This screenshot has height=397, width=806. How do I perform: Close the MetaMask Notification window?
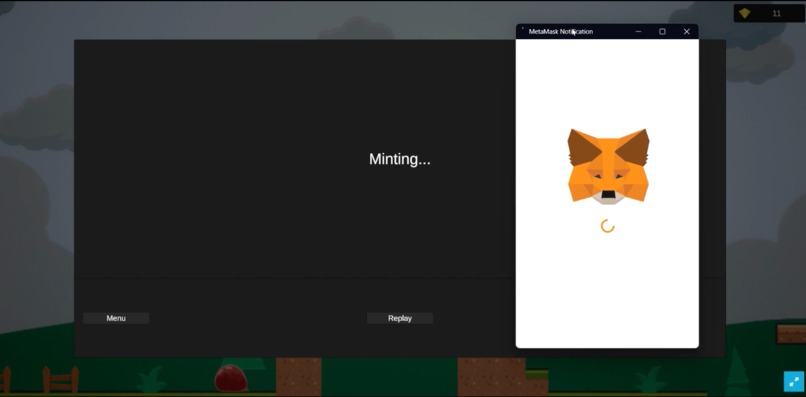pyautogui.click(x=687, y=31)
